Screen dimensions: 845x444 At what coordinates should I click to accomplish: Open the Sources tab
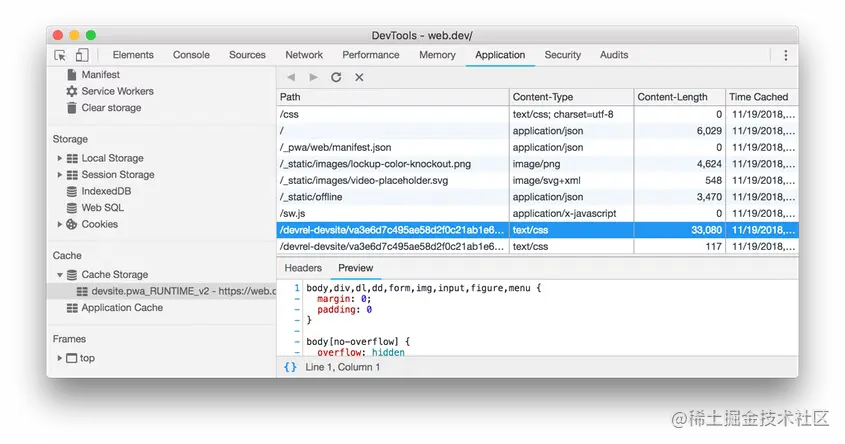click(247, 55)
